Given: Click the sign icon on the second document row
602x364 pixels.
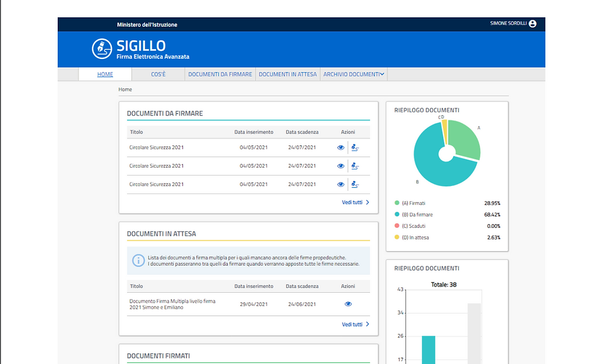Looking at the screenshot, I should pyautogui.click(x=354, y=166).
